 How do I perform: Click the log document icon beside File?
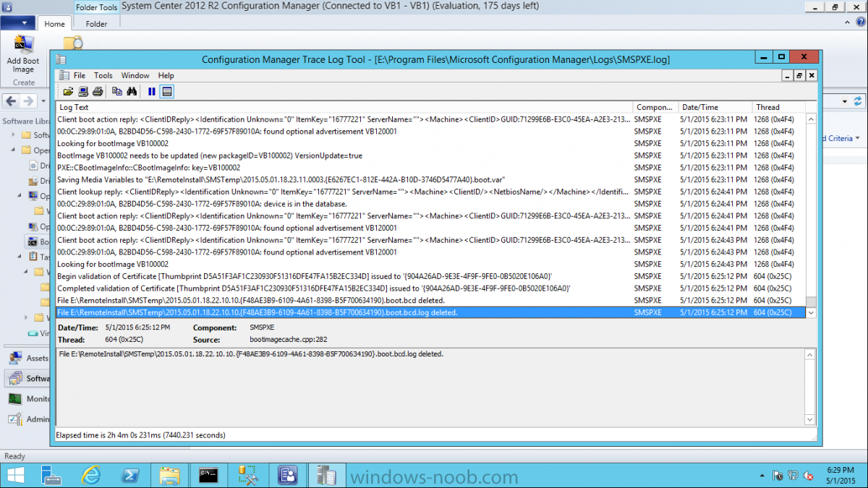click(x=63, y=75)
